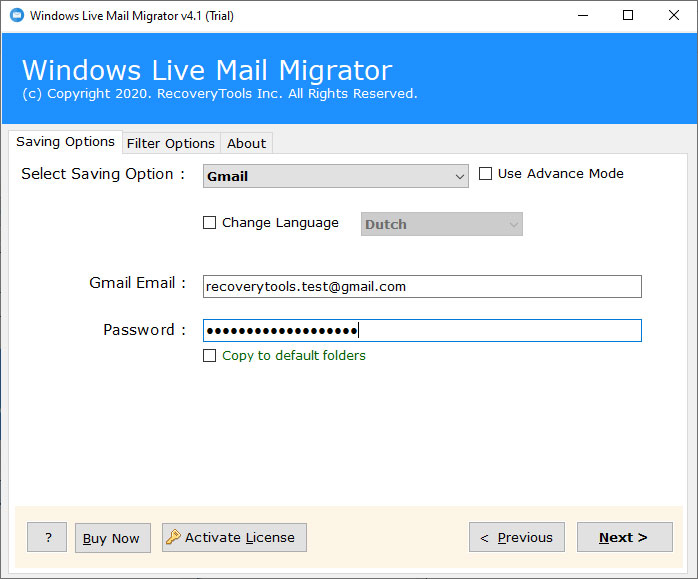Tick the Change Language checkbox
This screenshot has height=579, width=698.
click(x=210, y=223)
